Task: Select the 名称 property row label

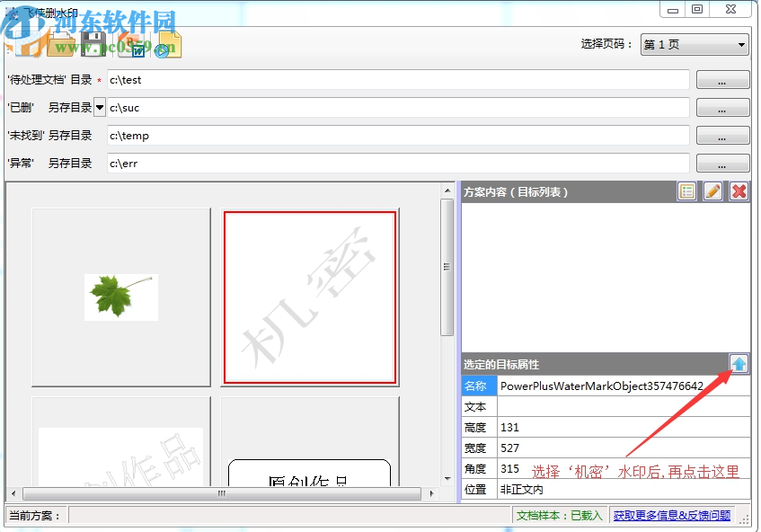Action: point(479,386)
